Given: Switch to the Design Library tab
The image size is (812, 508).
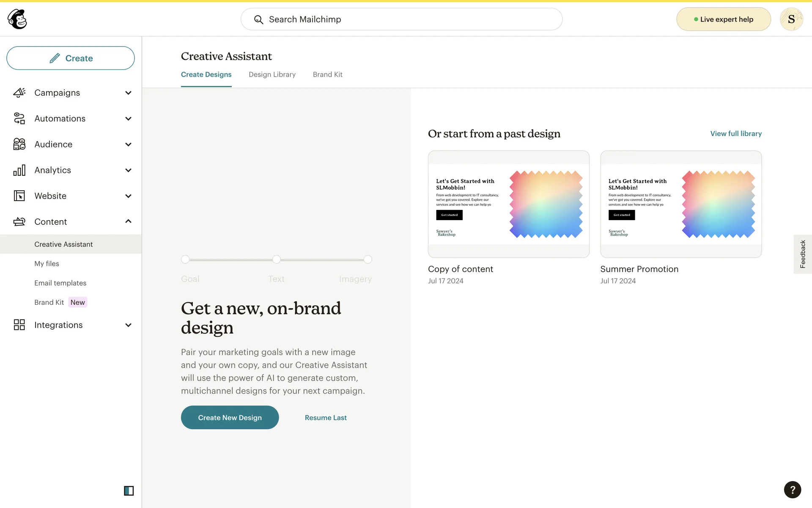Looking at the screenshot, I should tap(272, 75).
